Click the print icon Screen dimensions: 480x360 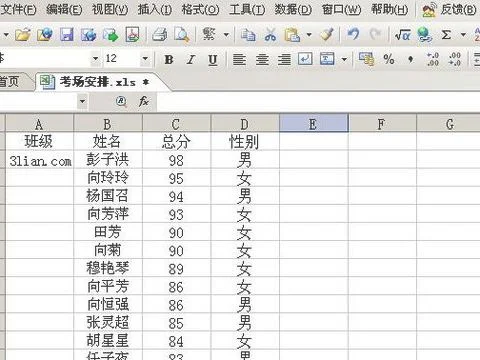point(160,34)
